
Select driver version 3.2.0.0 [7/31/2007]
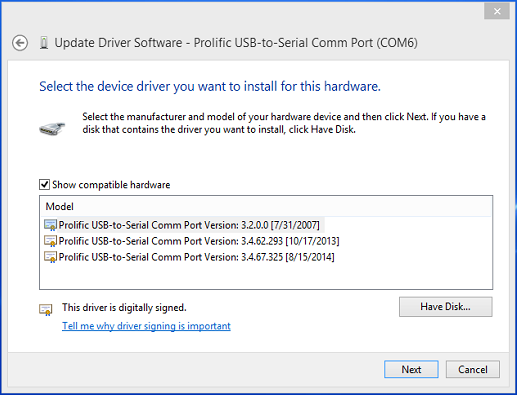pyautogui.click(x=189, y=225)
